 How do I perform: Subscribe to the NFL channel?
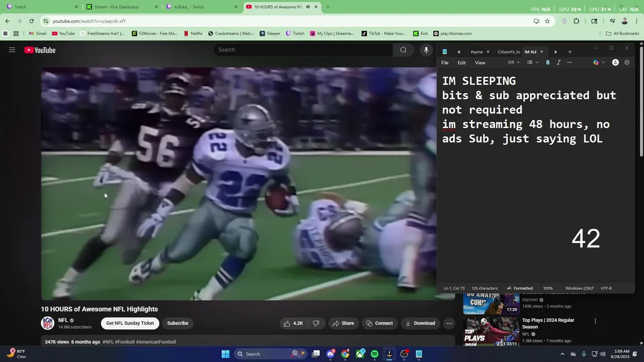178,323
